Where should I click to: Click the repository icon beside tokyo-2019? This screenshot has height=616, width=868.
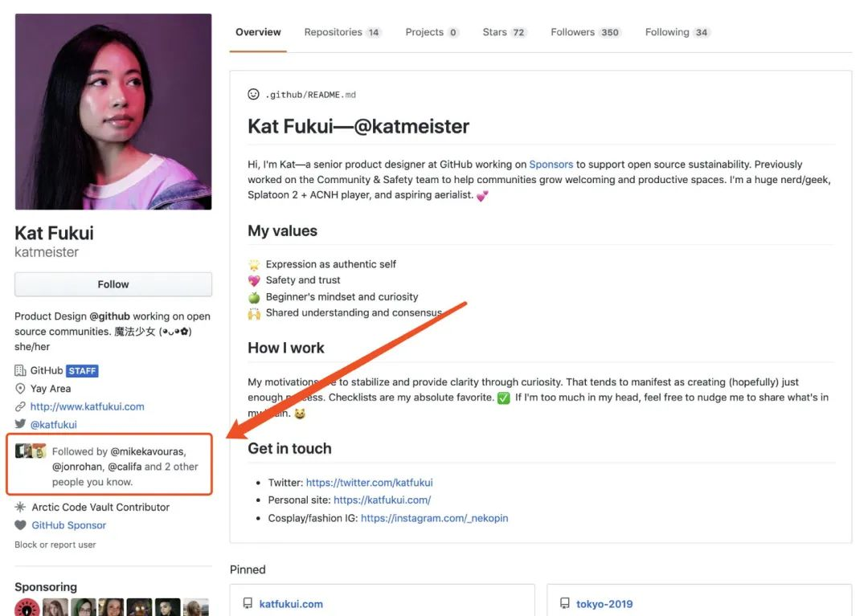tap(564, 604)
